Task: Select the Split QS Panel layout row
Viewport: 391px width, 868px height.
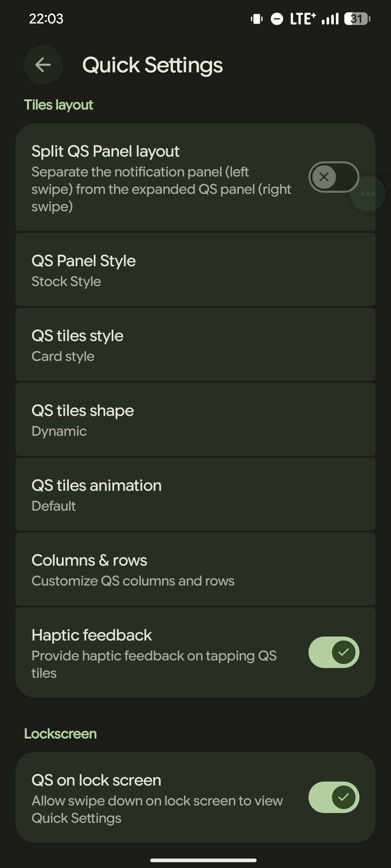Action: tap(195, 177)
